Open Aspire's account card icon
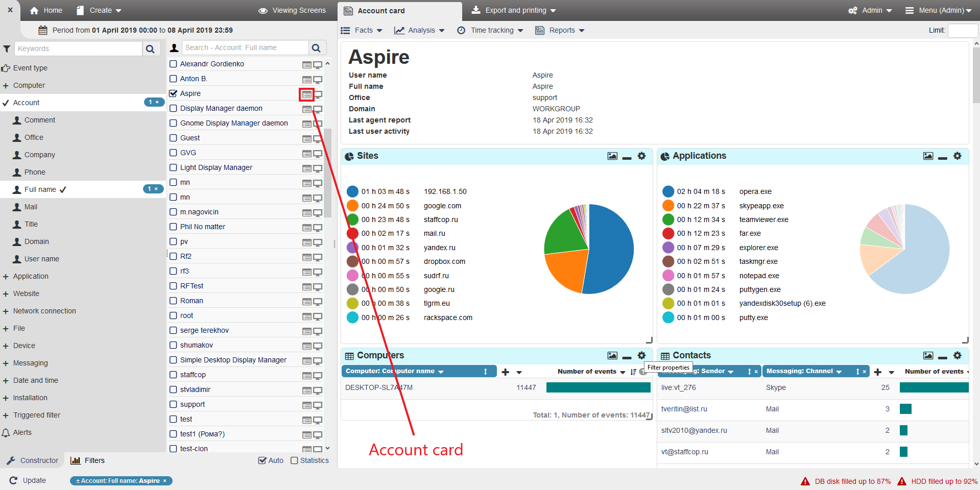 306,94
